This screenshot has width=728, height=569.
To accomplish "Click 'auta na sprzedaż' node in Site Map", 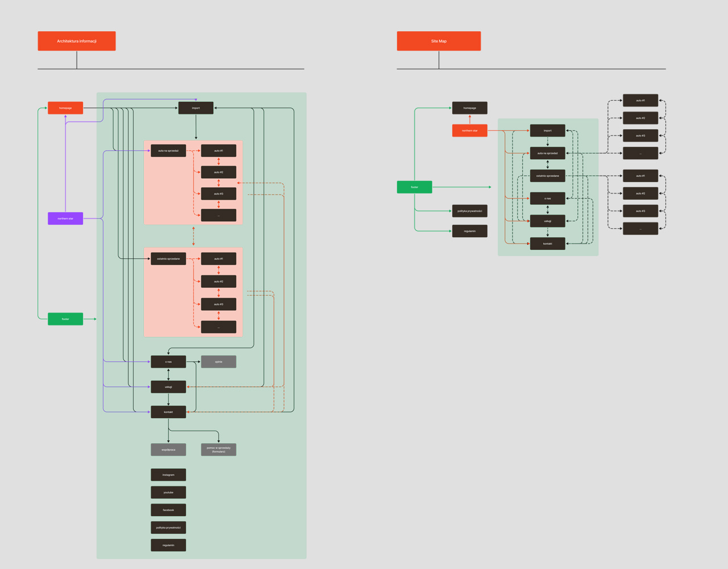I will pos(547,153).
